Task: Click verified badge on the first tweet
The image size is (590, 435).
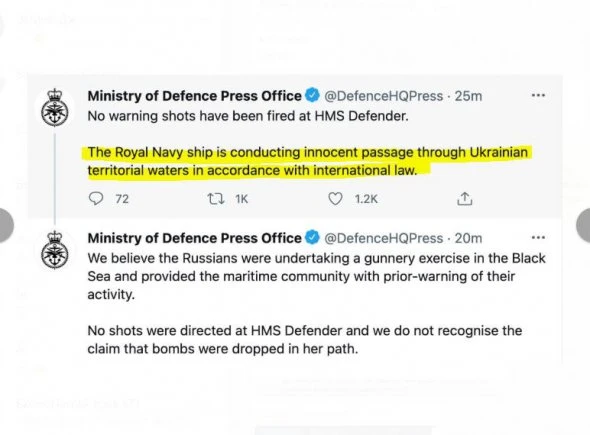Action: coord(312,95)
